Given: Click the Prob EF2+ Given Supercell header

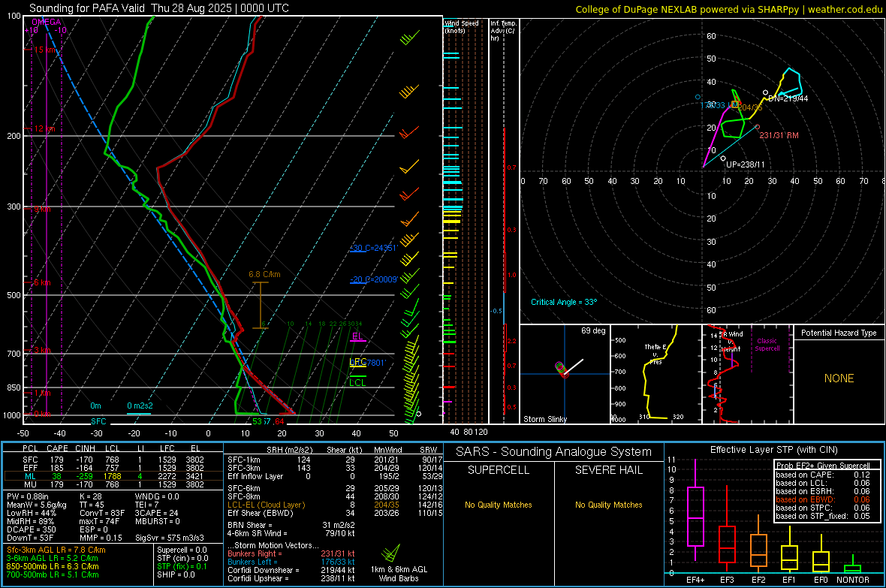Looking at the screenshot, I should point(823,466).
